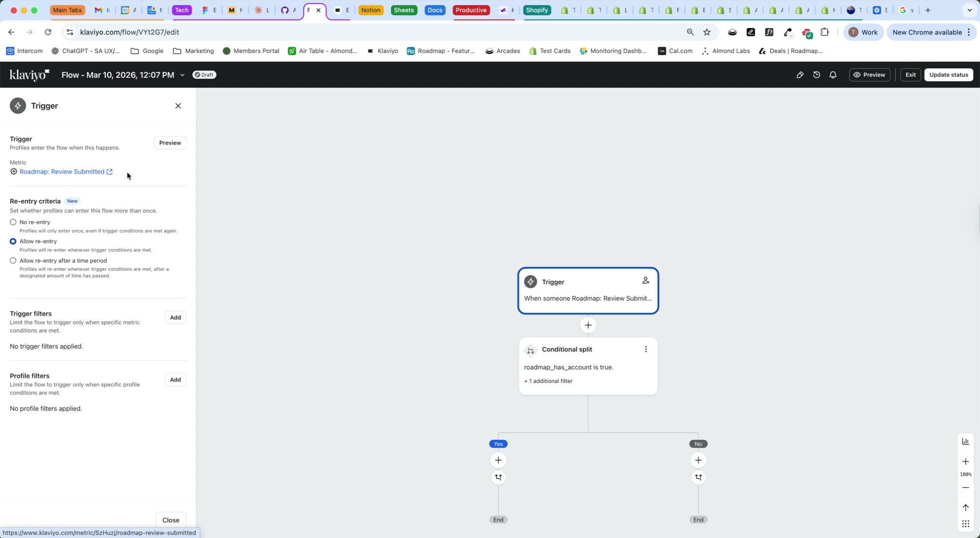The image size is (980, 538).
Task: Click the add-profile icon on the Trigger node
Action: (646, 280)
